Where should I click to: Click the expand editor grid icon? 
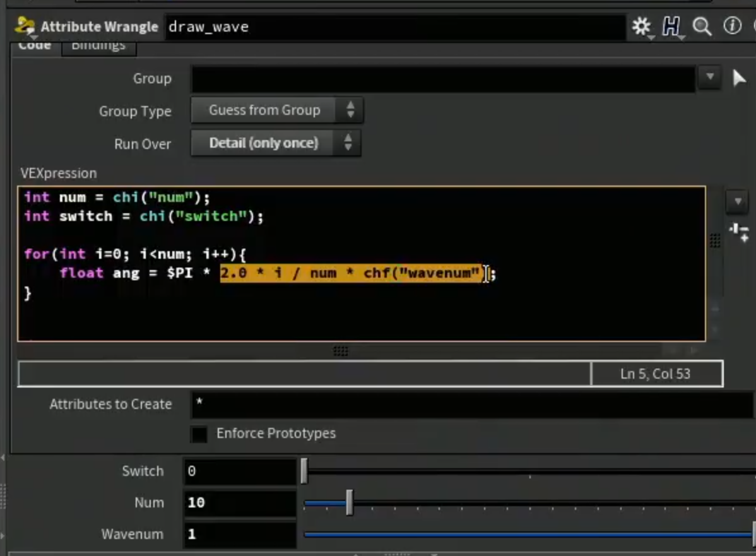pos(715,240)
